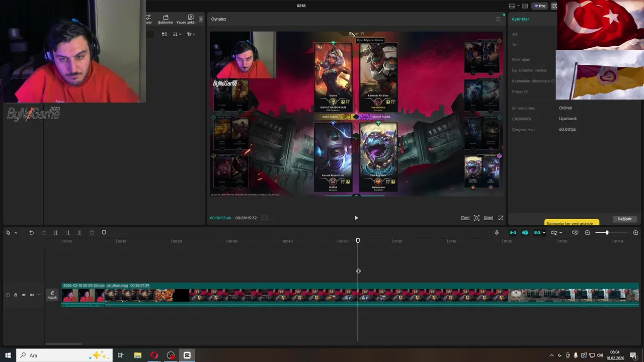Click the Proxy info icon
644x362 pixels.
[x=526, y=92]
